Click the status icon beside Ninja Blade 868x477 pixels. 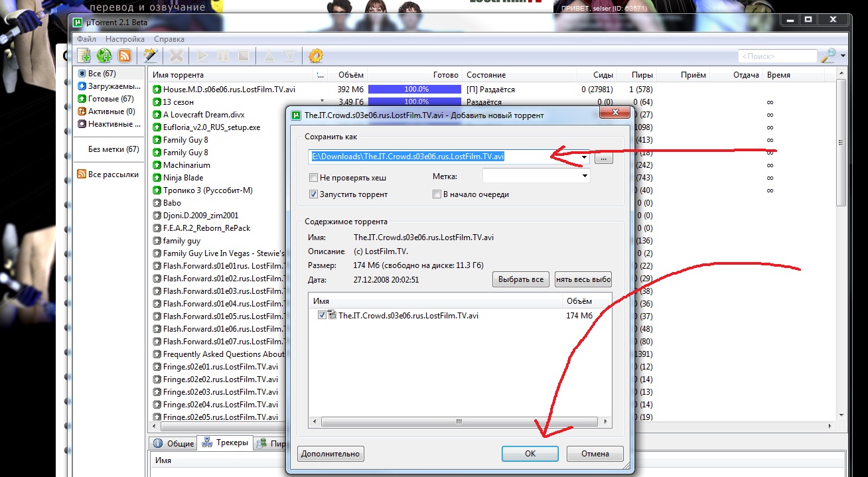(157, 178)
